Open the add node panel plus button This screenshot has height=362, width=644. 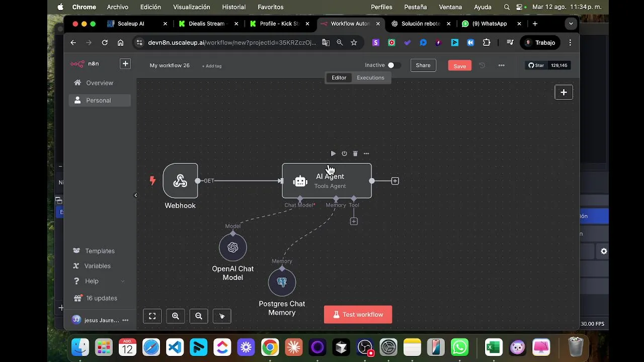(563, 93)
